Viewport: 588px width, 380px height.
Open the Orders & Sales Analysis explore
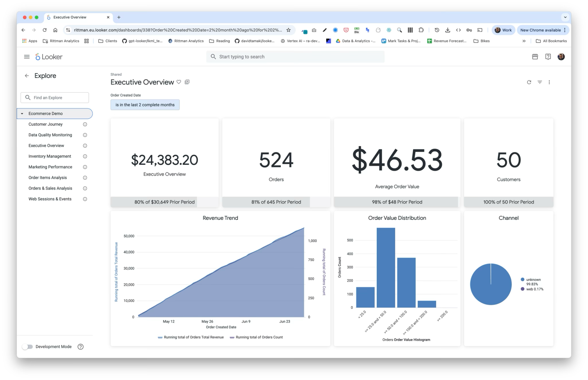50,188
